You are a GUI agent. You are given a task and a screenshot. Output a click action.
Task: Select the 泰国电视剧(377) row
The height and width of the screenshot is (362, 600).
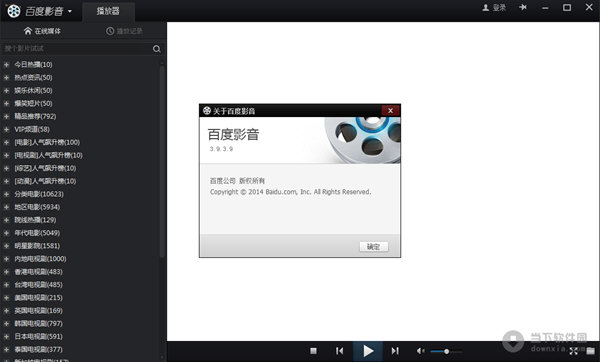80,349
